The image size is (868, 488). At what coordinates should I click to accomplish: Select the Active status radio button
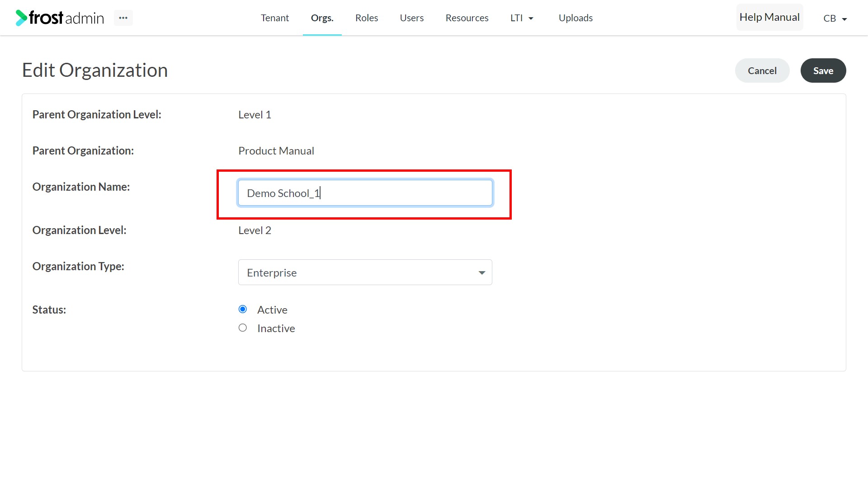click(243, 310)
